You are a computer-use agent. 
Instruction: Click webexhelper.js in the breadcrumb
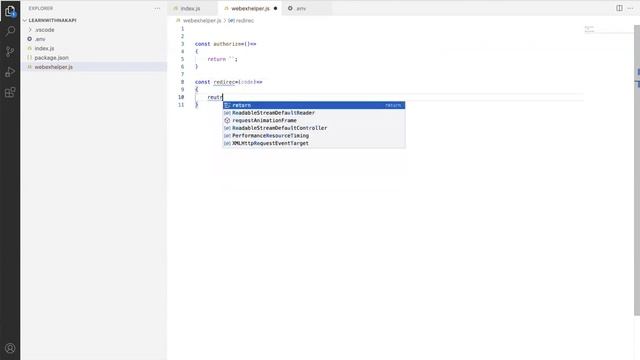tap(202, 20)
